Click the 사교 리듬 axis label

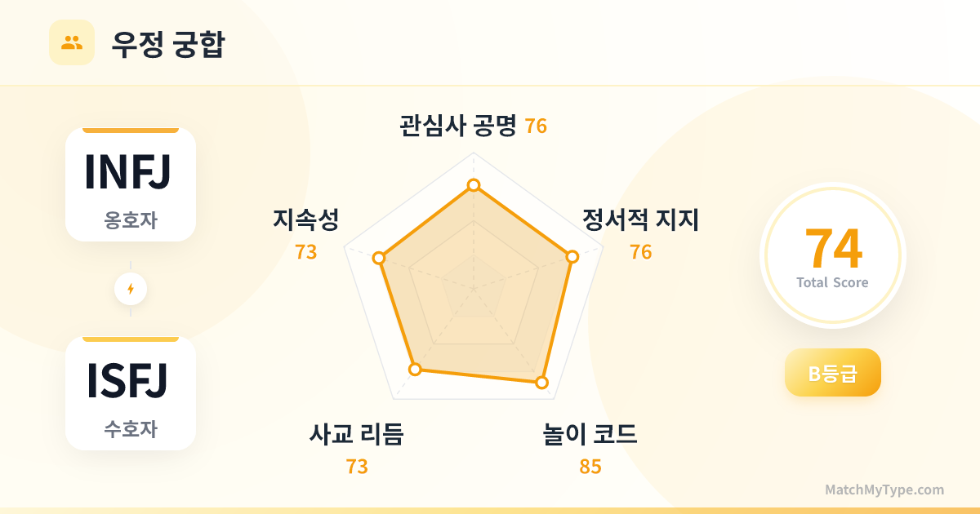[x=357, y=435]
